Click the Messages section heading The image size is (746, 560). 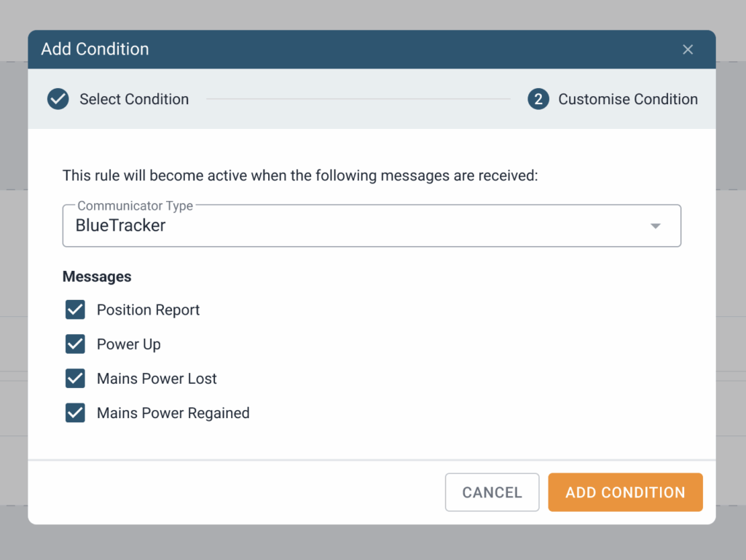tap(97, 277)
